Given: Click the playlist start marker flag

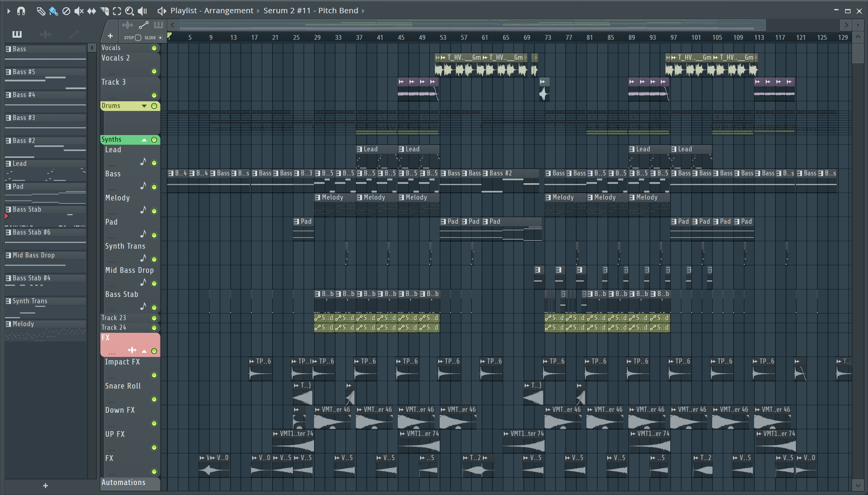Looking at the screenshot, I should tap(169, 35).
